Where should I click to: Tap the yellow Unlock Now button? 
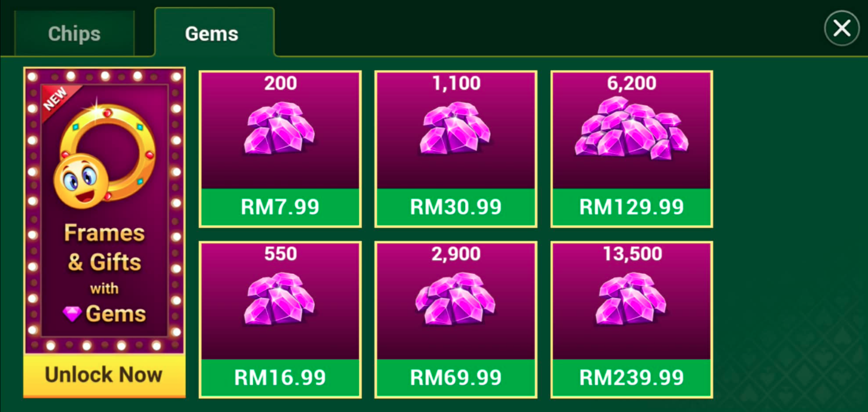click(105, 375)
